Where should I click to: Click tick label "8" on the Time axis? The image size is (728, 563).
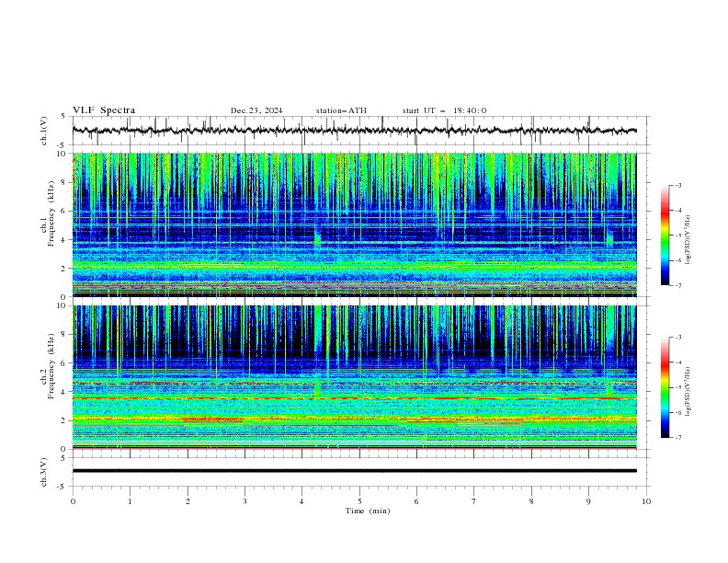[x=531, y=501]
